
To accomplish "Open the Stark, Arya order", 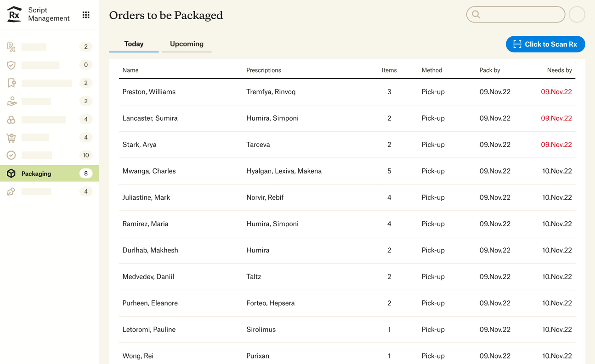I will 347,145.
